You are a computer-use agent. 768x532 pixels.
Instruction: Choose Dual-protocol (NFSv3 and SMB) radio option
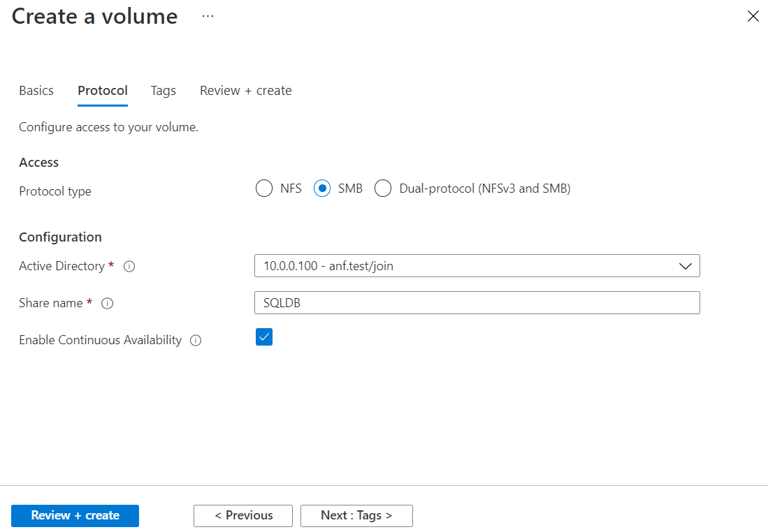pyautogui.click(x=383, y=189)
